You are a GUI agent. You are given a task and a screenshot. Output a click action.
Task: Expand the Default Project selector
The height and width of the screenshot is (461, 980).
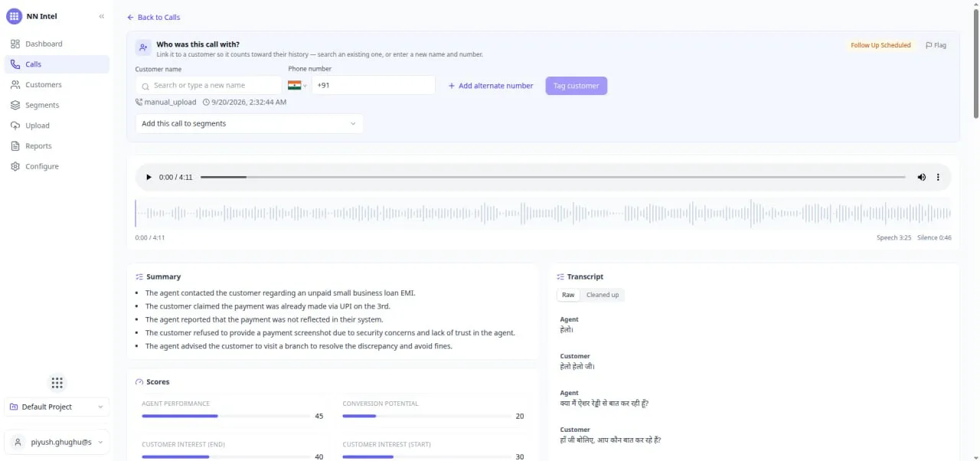pos(57,407)
